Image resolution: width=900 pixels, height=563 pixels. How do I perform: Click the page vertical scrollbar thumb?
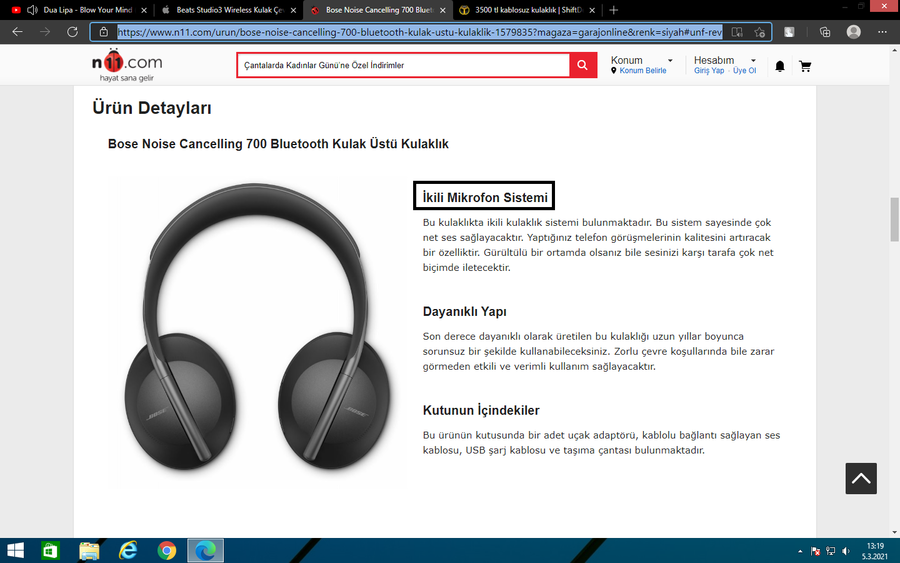tap(894, 220)
